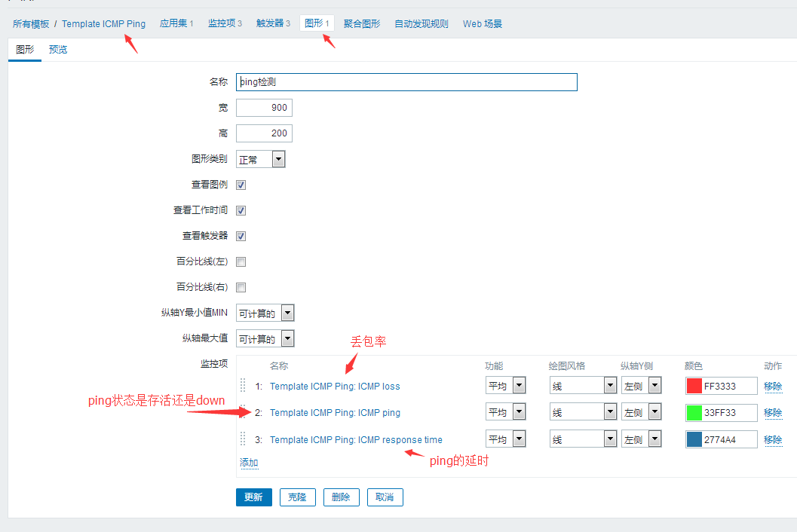Remove the ICMP response time item

coord(773,439)
